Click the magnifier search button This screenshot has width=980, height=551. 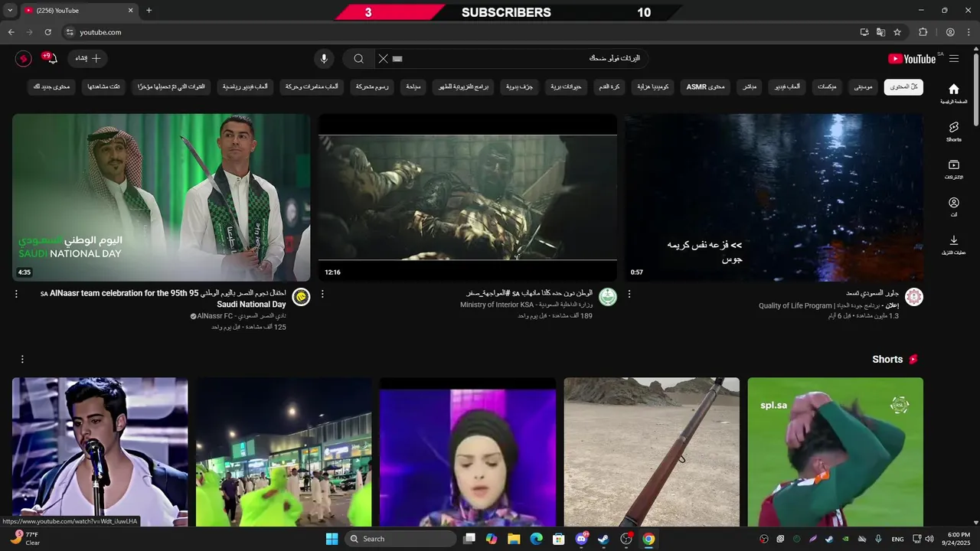pyautogui.click(x=358, y=59)
